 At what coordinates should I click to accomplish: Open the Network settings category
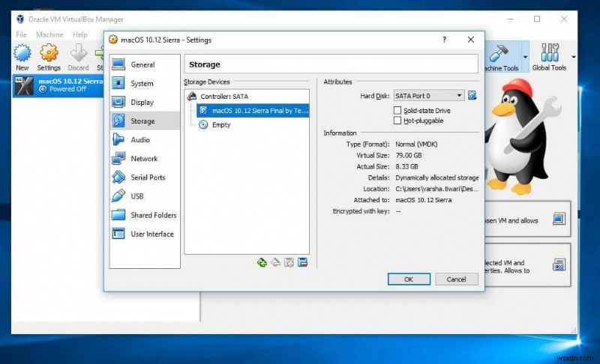point(145,158)
